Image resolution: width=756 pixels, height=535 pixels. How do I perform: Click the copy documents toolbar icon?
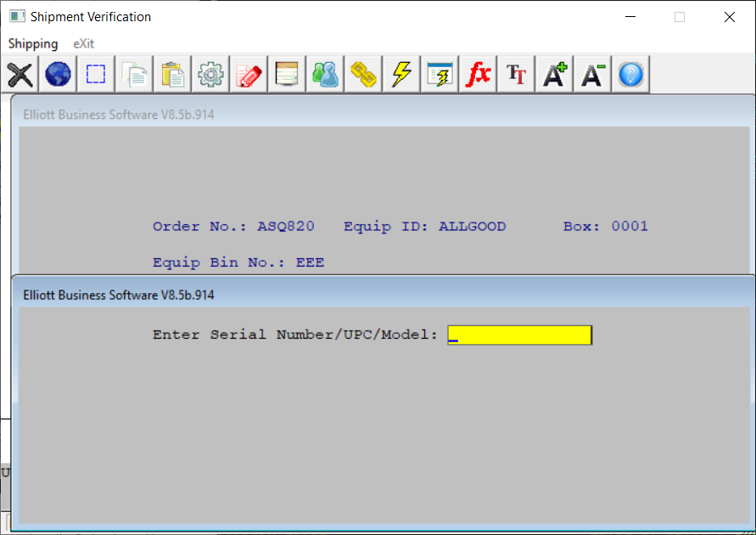click(x=134, y=74)
